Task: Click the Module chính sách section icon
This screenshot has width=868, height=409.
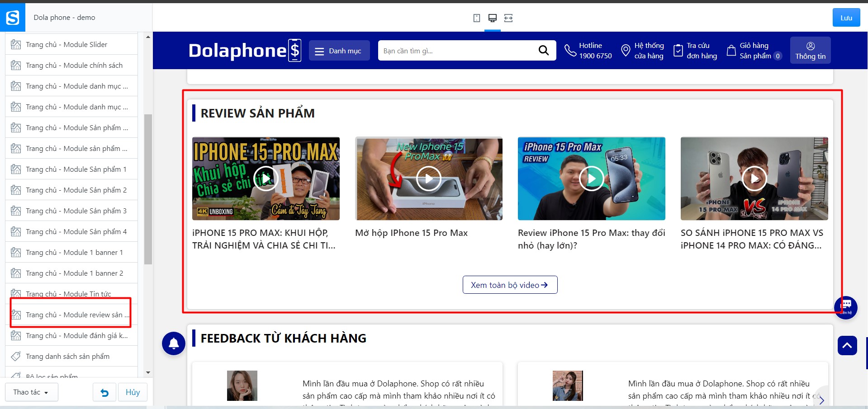Action: click(x=16, y=65)
